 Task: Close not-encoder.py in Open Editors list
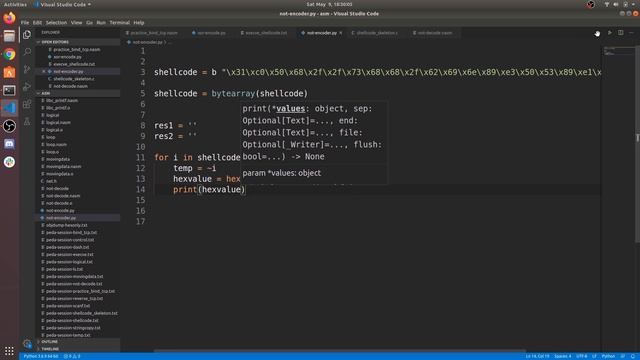point(44,71)
